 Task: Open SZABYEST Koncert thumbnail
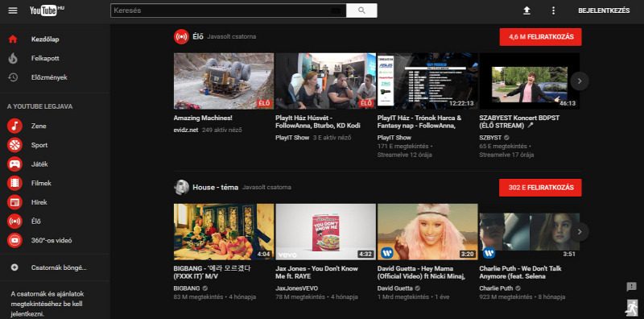pyautogui.click(x=530, y=81)
